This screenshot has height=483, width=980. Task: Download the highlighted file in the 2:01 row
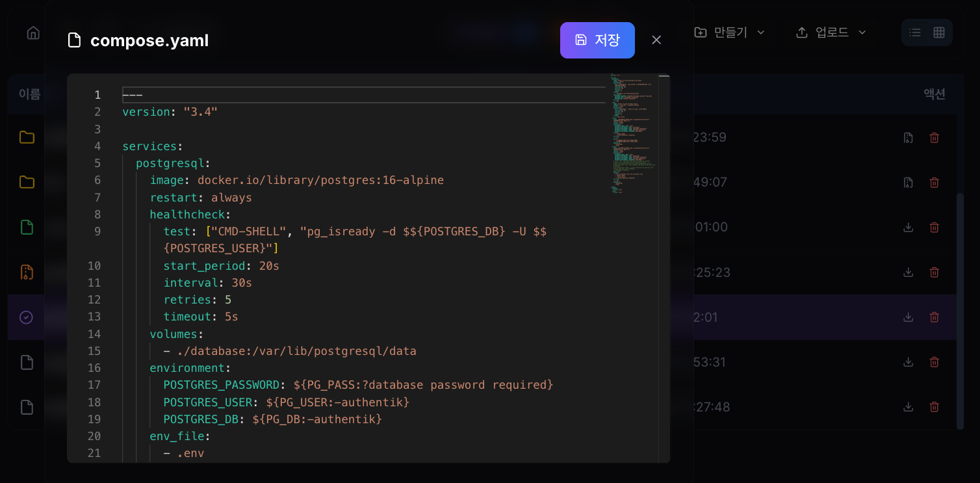[x=909, y=317]
